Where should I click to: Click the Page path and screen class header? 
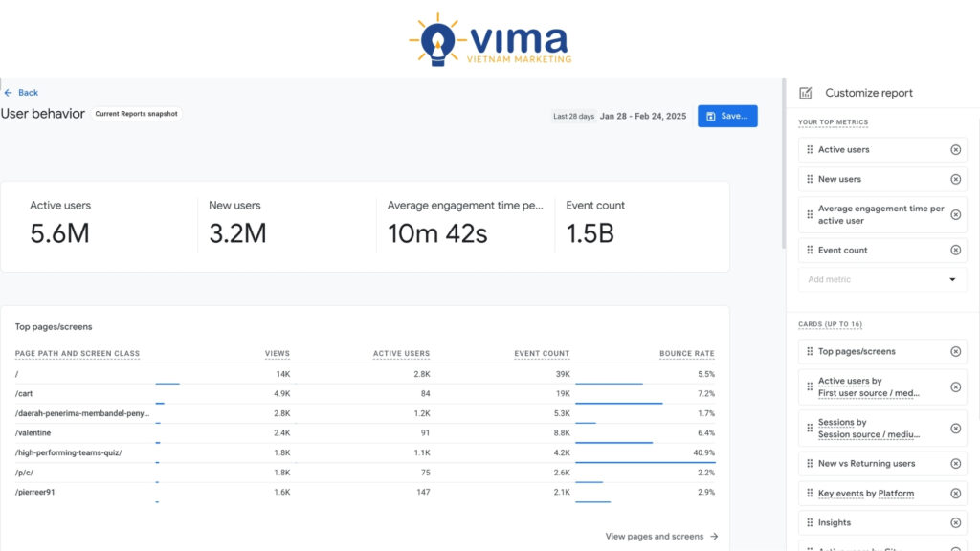(x=78, y=354)
